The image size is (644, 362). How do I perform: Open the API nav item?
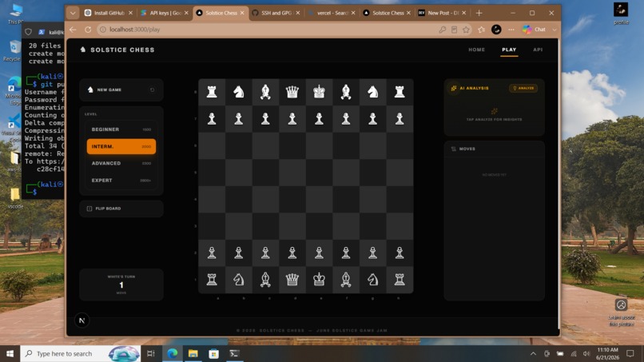(x=538, y=50)
